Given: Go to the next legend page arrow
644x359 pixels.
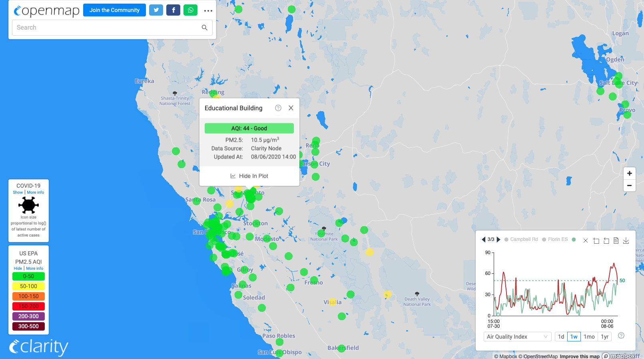Looking at the screenshot, I should pos(498,239).
